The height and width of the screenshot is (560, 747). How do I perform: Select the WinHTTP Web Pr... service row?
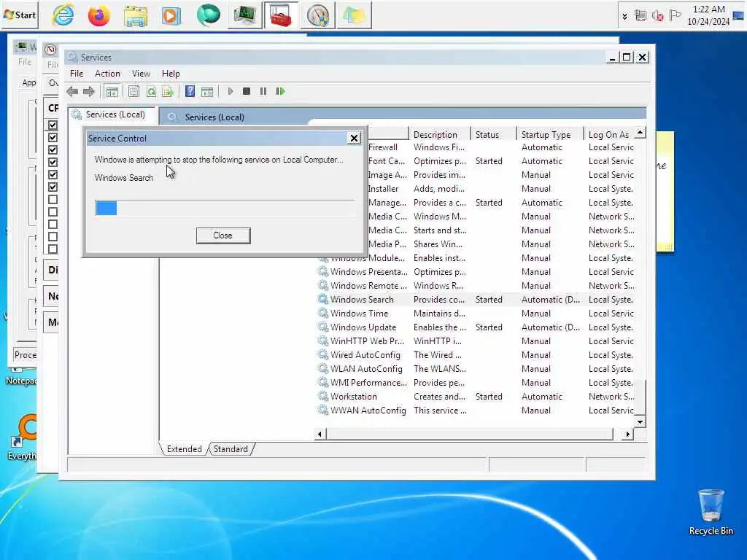(476, 341)
